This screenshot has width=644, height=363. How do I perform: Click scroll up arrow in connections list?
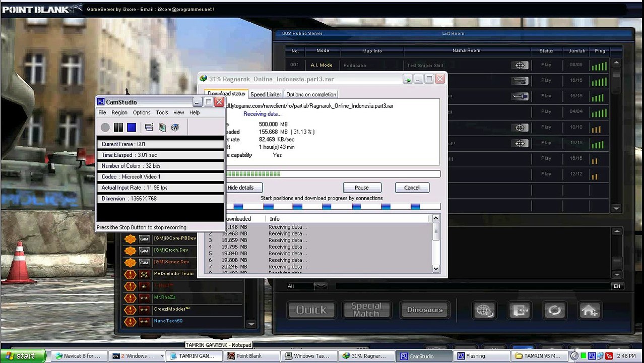pyautogui.click(x=436, y=218)
